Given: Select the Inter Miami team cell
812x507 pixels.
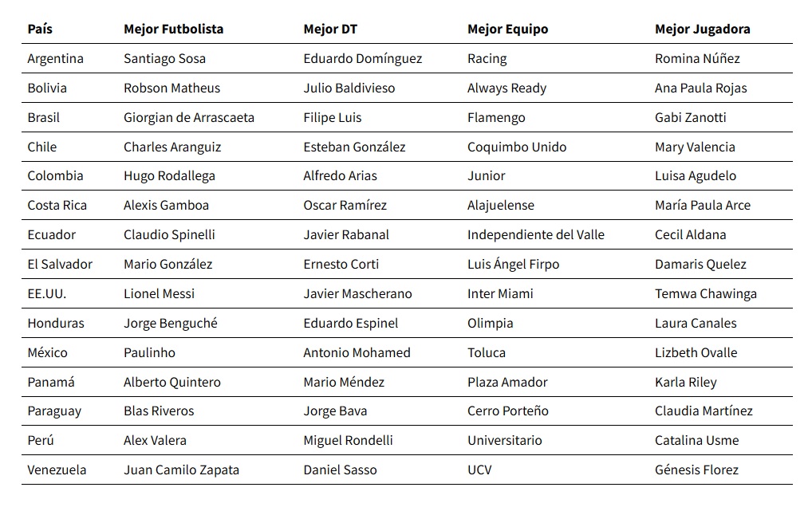Looking at the screenshot, I should click(500, 293).
